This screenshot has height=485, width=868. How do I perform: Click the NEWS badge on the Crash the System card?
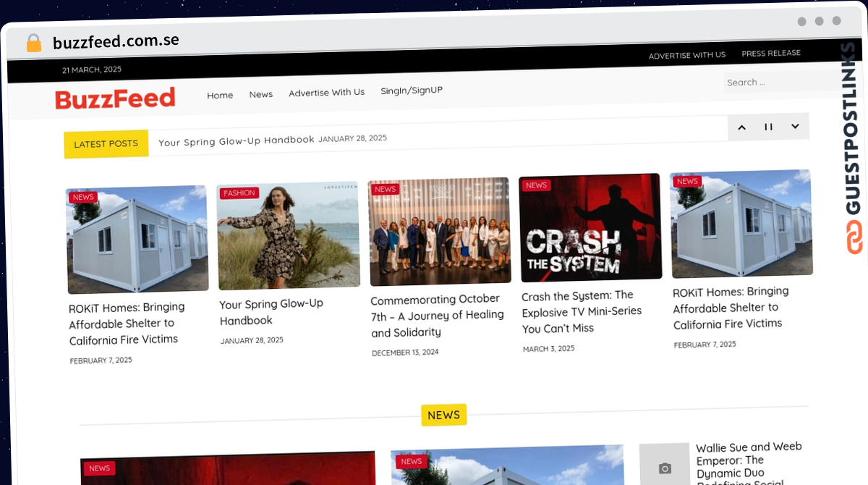536,185
